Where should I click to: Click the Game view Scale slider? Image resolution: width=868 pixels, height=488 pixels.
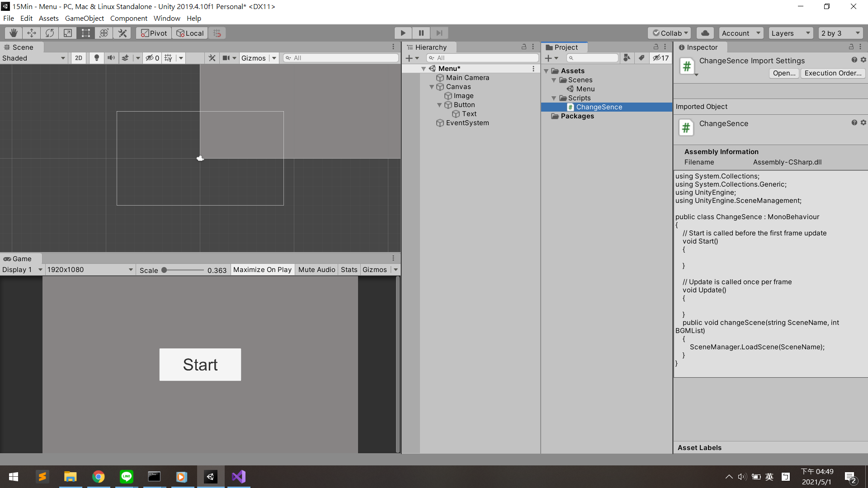tap(183, 270)
